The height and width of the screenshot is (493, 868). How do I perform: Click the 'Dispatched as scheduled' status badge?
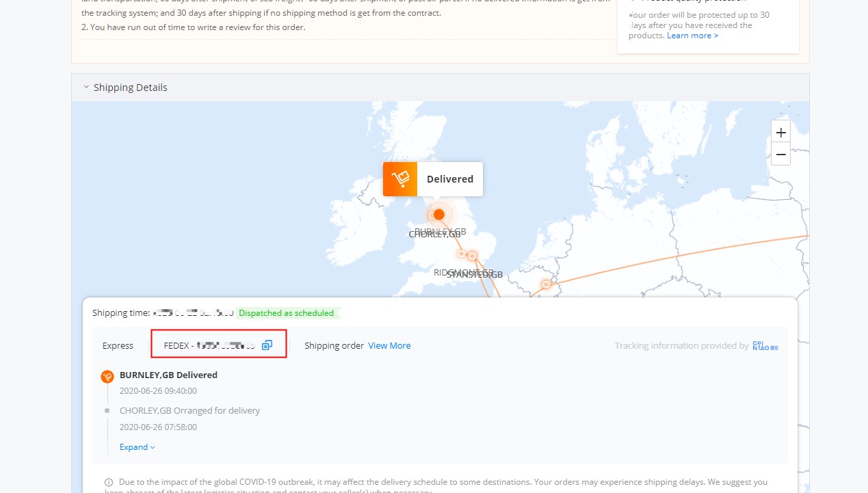click(287, 313)
